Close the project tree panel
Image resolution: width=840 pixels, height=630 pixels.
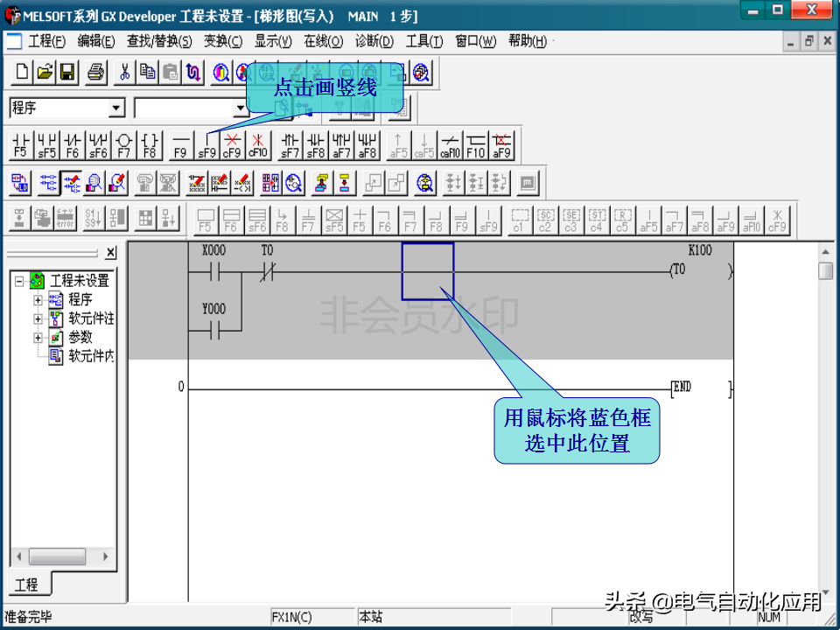(110, 252)
